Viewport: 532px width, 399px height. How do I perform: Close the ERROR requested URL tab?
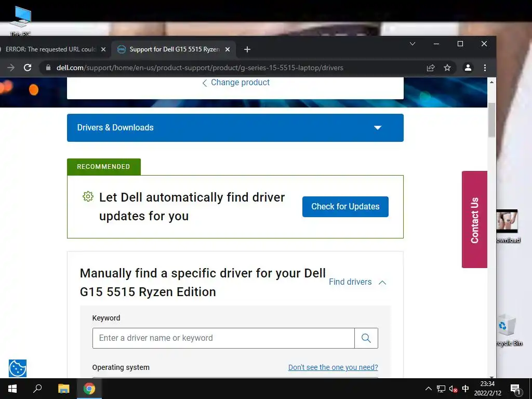[103, 49]
